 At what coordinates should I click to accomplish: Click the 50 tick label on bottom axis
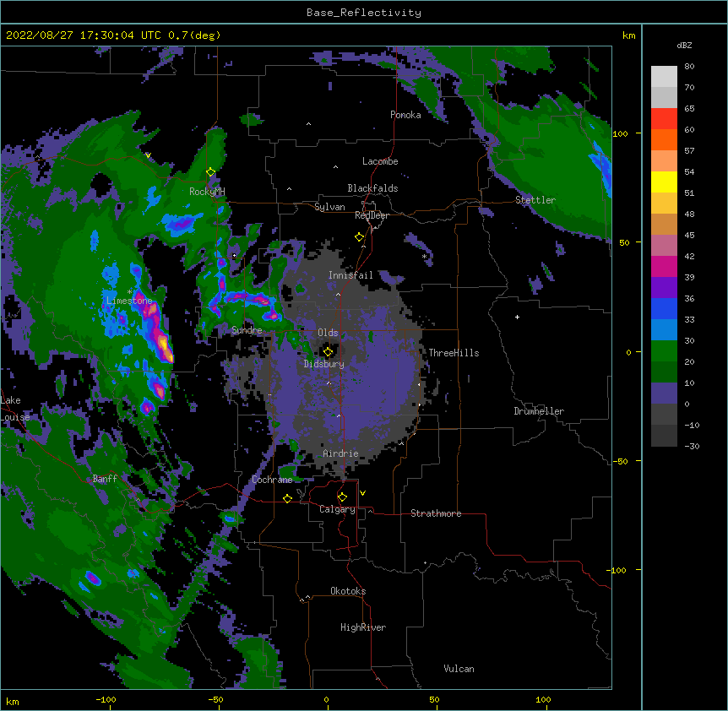coord(434,699)
